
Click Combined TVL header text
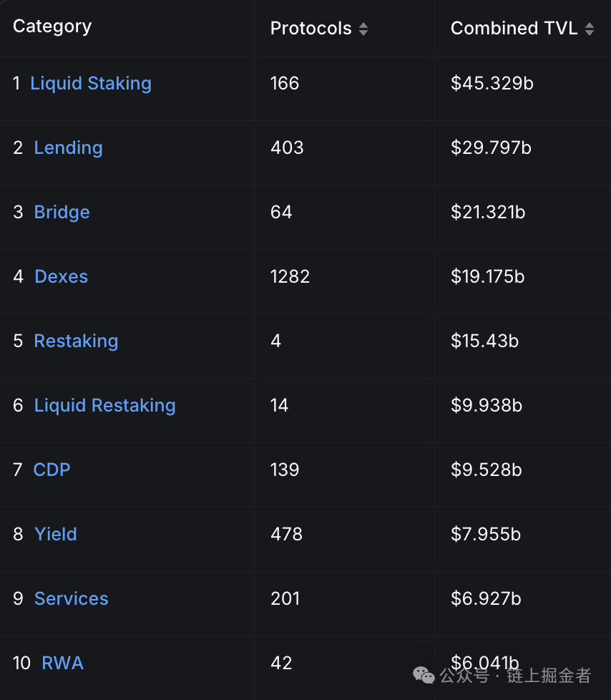pos(514,29)
